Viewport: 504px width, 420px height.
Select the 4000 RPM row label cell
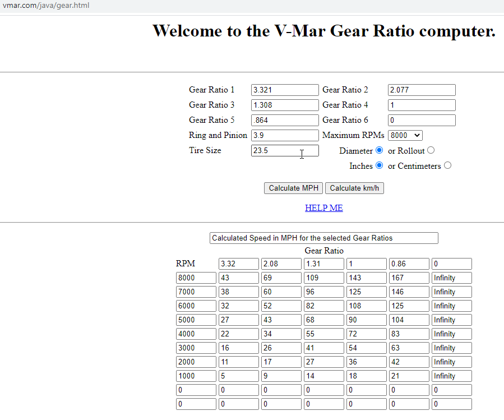pos(196,334)
